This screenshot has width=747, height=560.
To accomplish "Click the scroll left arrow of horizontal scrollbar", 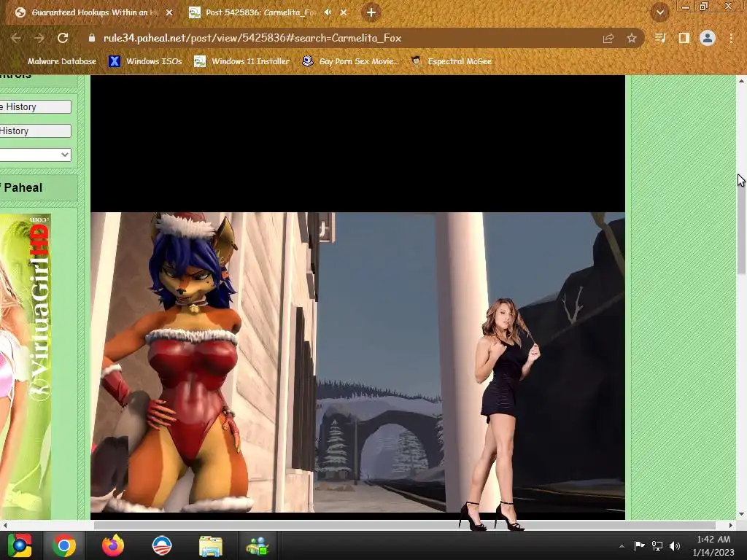I will point(5,525).
